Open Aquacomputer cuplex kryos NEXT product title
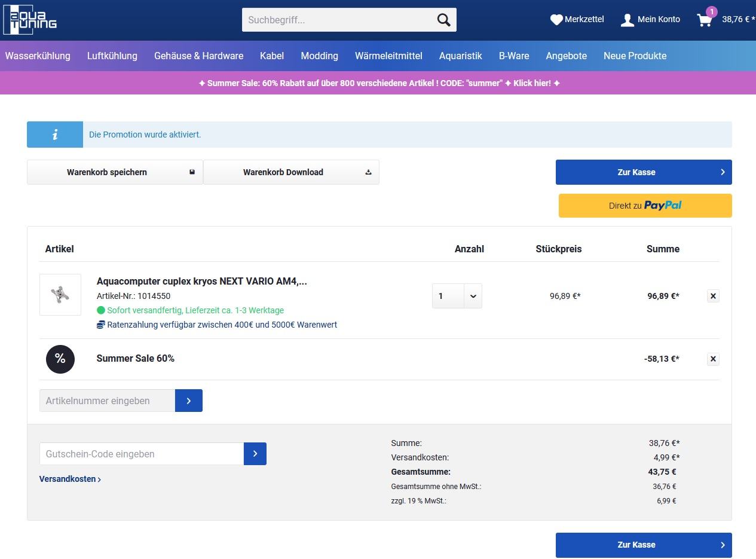This screenshot has width=756, height=559. coord(202,281)
